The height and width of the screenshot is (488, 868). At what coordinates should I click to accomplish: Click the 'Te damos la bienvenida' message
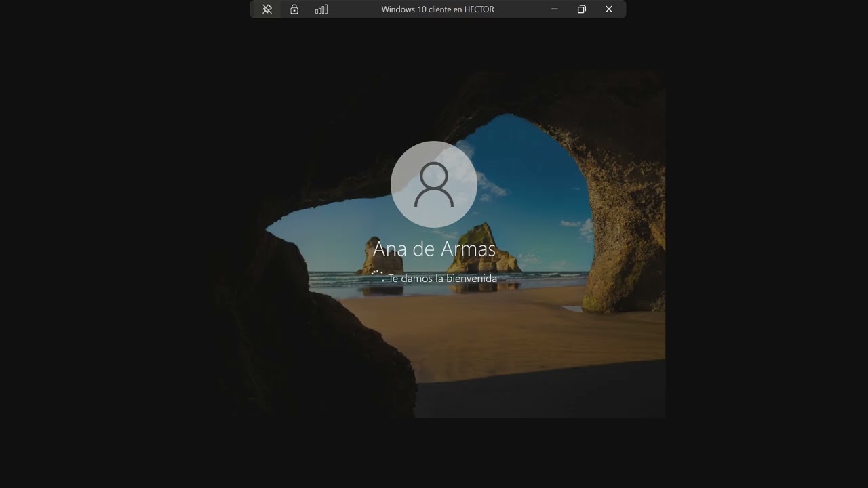442,279
